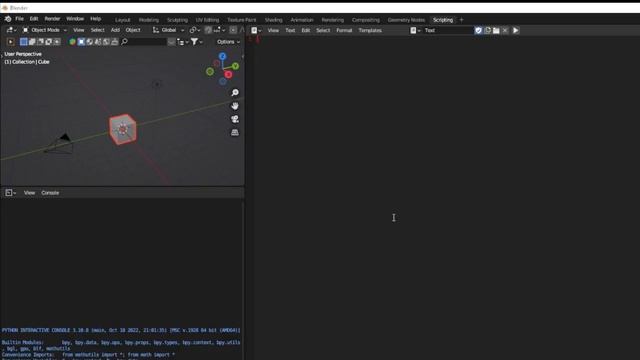The image size is (640, 360).
Task: Switch to the Modeling workspace tab
Action: click(149, 20)
